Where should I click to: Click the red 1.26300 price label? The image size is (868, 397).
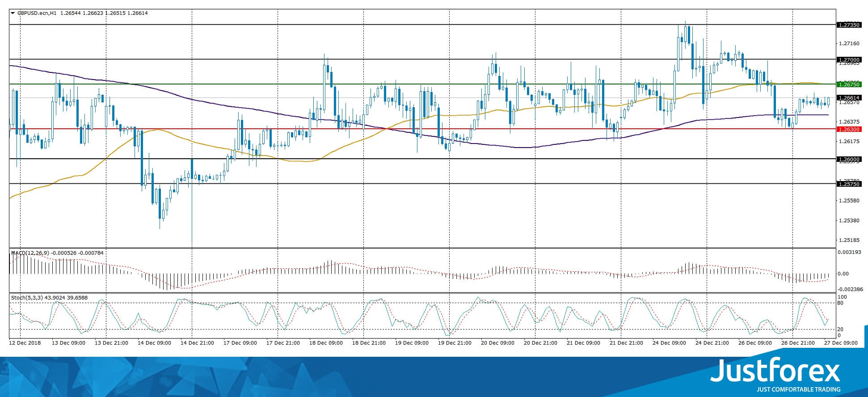click(x=849, y=129)
